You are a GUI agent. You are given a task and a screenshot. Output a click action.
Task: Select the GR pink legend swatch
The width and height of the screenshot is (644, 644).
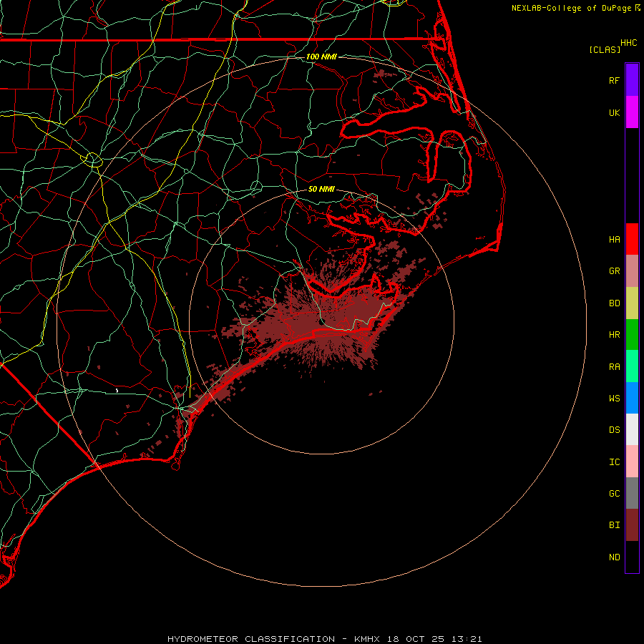tap(632, 271)
